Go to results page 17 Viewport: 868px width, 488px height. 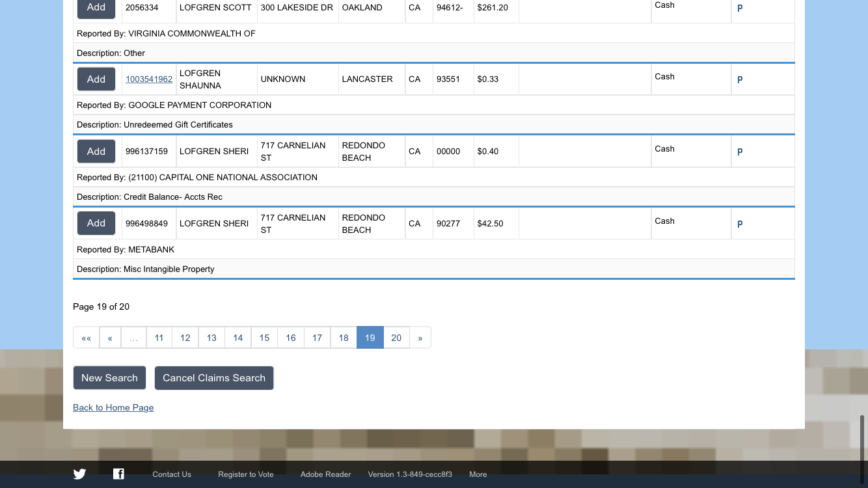coord(317,338)
